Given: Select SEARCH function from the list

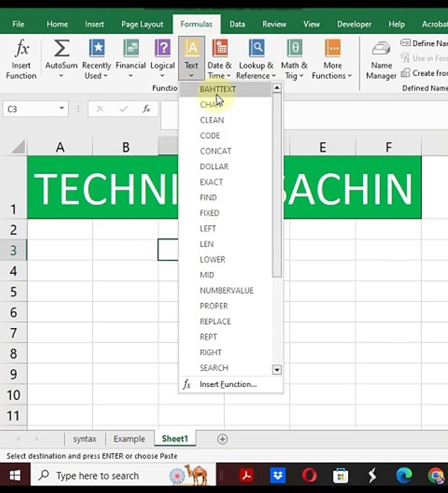Looking at the screenshot, I should (225, 368).
